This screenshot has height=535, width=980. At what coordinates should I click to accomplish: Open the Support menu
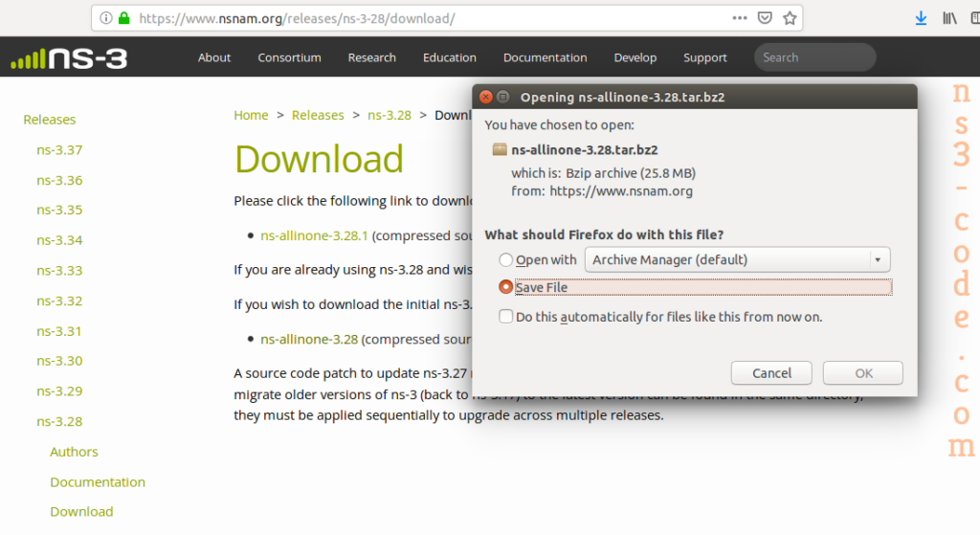pyautogui.click(x=705, y=57)
